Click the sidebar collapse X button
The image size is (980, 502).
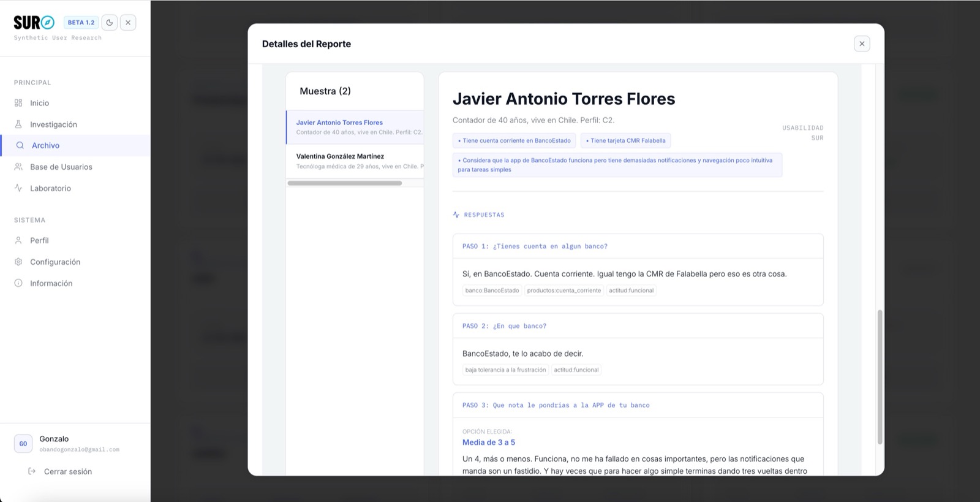click(x=128, y=23)
